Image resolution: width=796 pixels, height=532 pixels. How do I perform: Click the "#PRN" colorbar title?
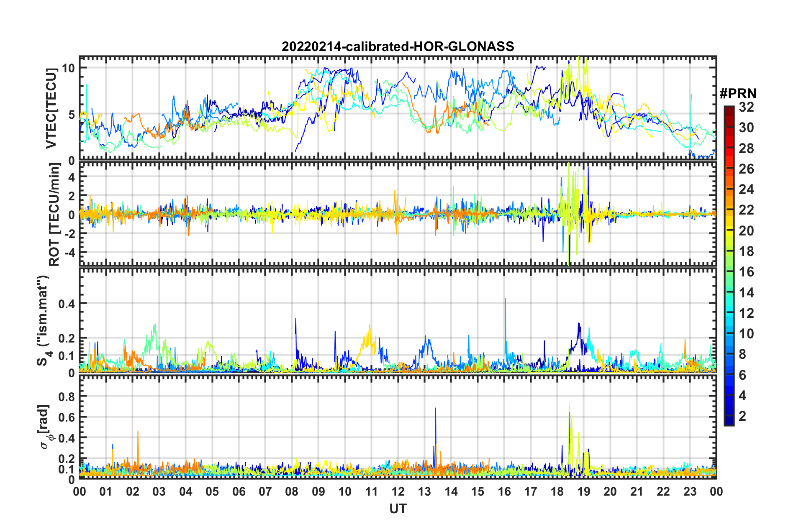(738, 94)
